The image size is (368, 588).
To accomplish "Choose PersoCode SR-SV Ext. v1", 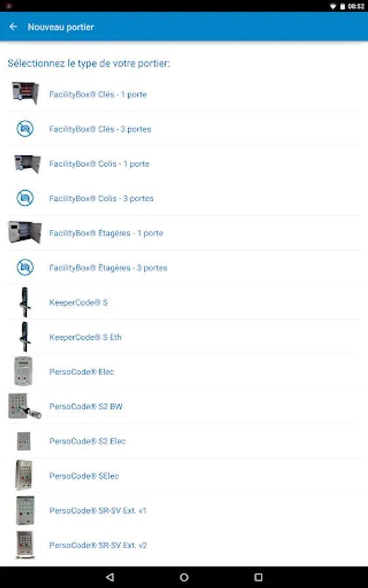I will click(x=184, y=510).
